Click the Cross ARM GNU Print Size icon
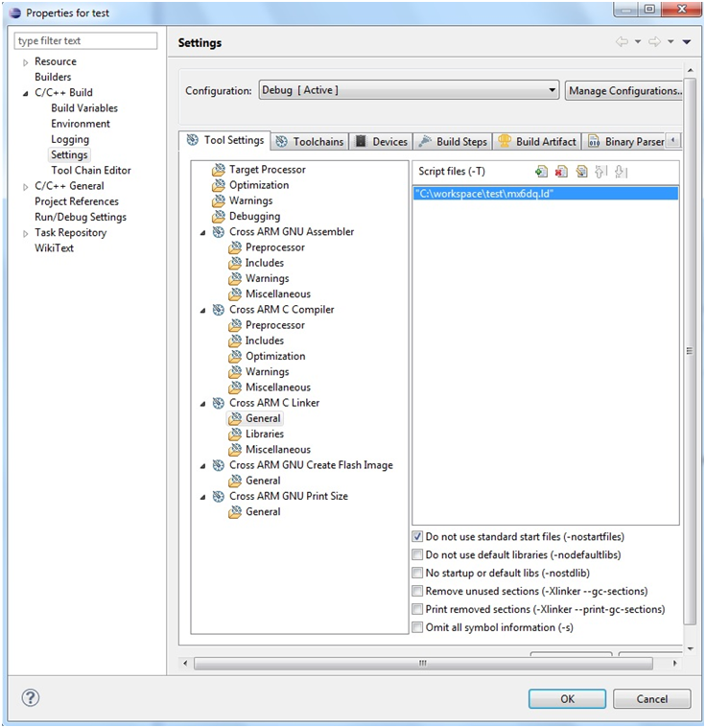 [x=219, y=496]
